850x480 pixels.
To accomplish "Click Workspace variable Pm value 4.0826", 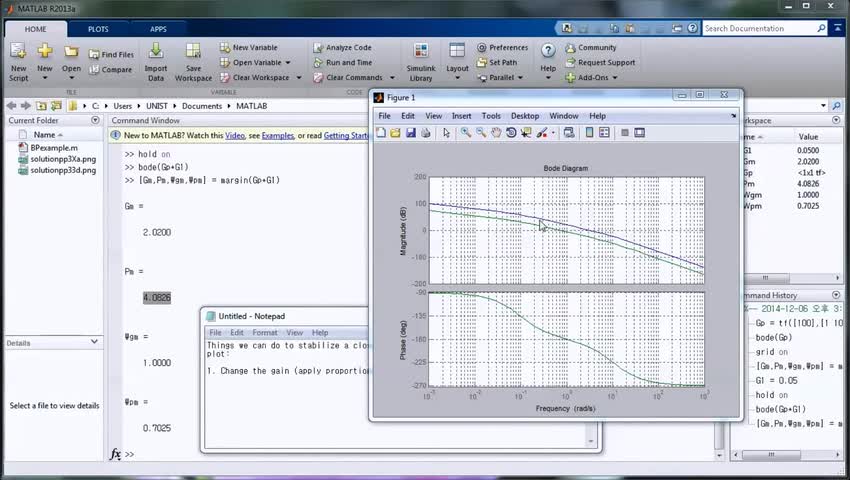I will pyautogui.click(x=808, y=184).
